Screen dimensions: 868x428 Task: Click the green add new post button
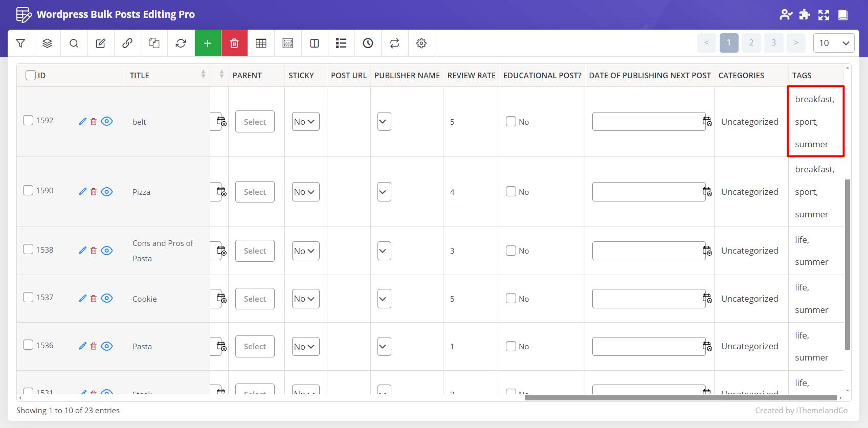click(208, 43)
